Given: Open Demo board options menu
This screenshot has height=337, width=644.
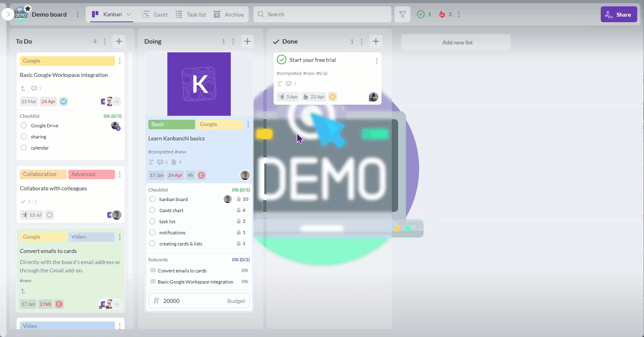Looking at the screenshot, I should (78, 14).
